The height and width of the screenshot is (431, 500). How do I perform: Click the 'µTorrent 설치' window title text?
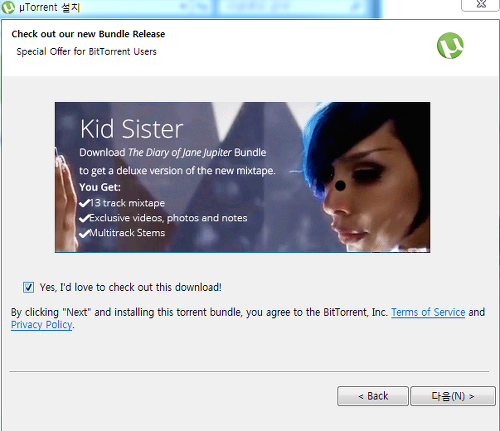coord(49,7)
